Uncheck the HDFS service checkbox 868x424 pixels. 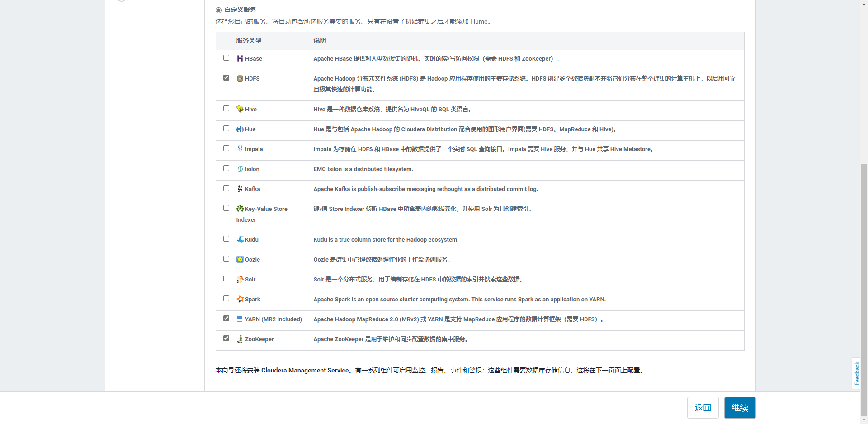coord(226,78)
